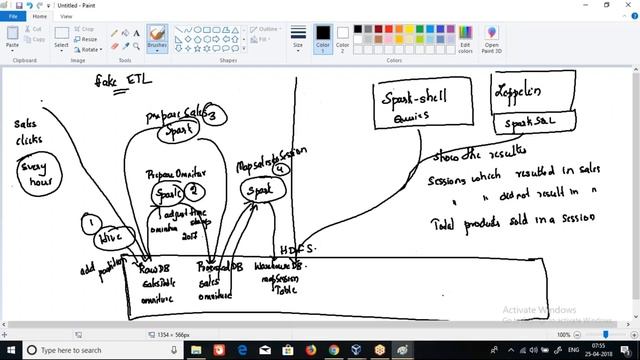Screen dimensions: 640x360
Task: Expand the Paste dropdown arrow
Action: [12, 50]
